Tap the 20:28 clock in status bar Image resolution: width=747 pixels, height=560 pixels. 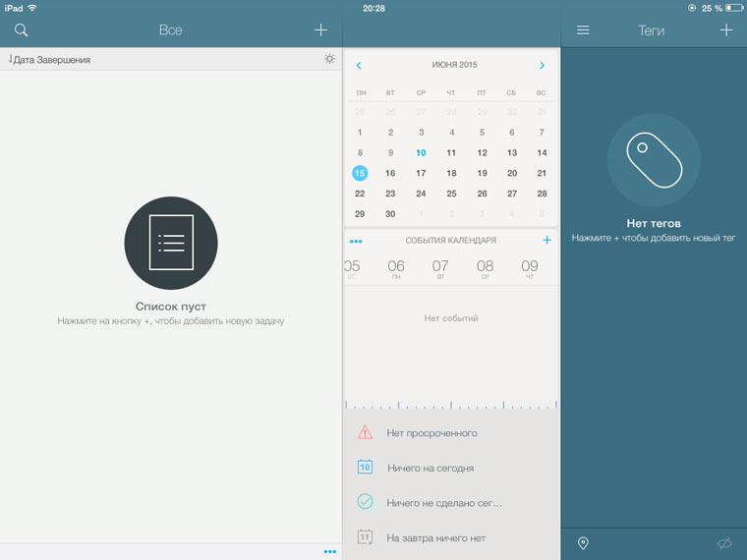373,8
